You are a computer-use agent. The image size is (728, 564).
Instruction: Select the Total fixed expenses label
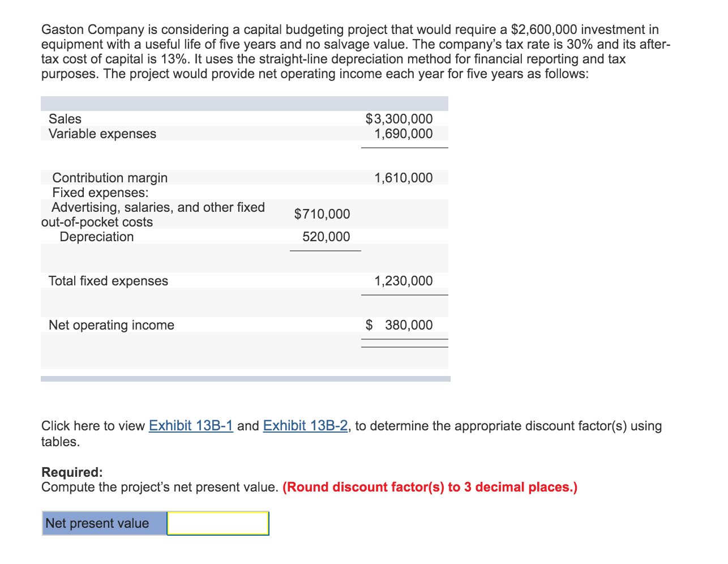point(108,281)
